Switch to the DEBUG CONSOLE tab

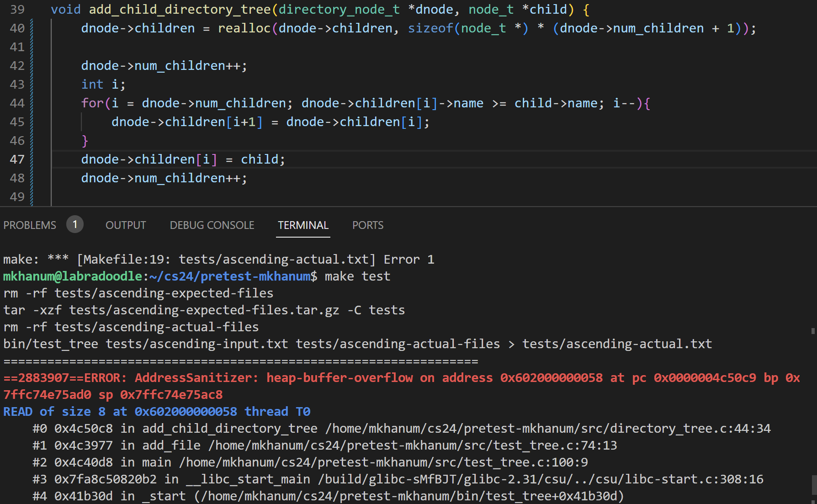(x=212, y=225)
